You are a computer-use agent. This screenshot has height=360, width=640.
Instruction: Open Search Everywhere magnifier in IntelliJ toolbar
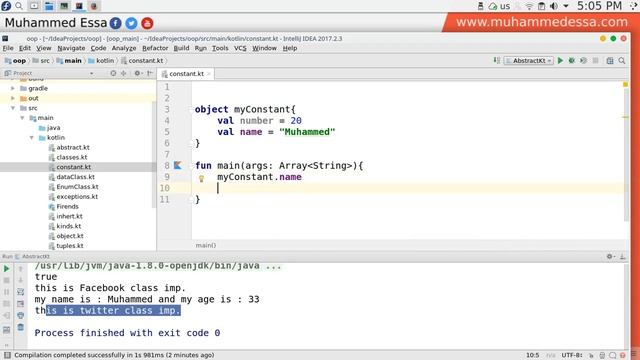(622, 60)
